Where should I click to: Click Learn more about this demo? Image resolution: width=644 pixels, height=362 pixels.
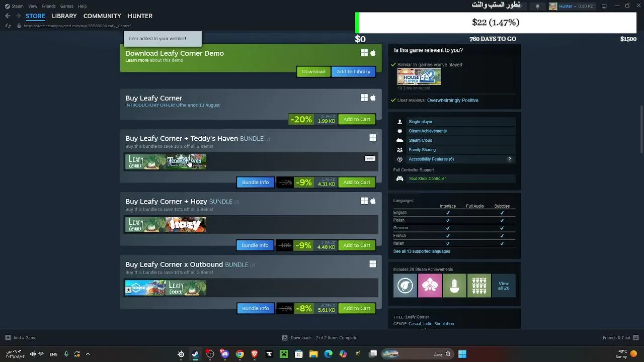click(x=137, y=60)
